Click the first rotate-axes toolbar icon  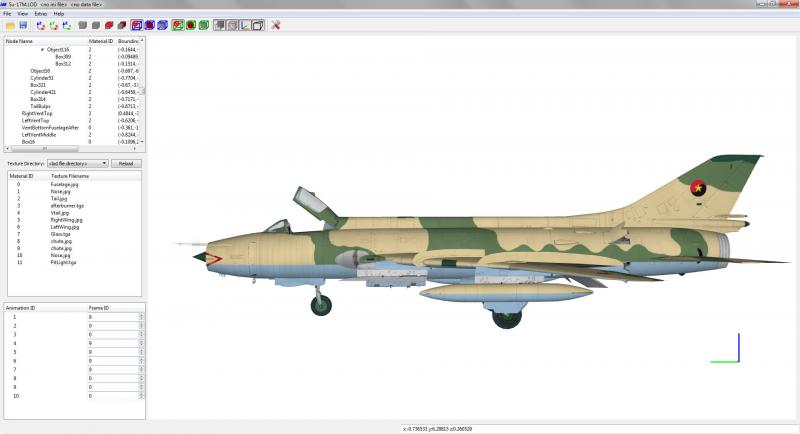coord(41,25)
